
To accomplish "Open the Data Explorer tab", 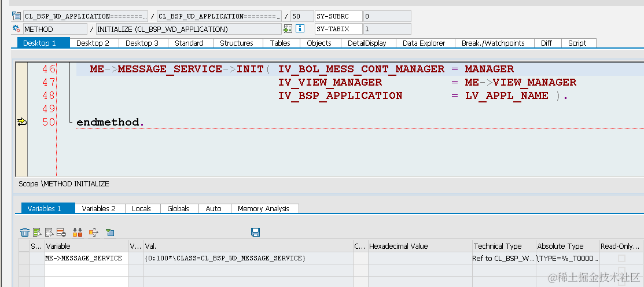I will [x=424, y=43].
